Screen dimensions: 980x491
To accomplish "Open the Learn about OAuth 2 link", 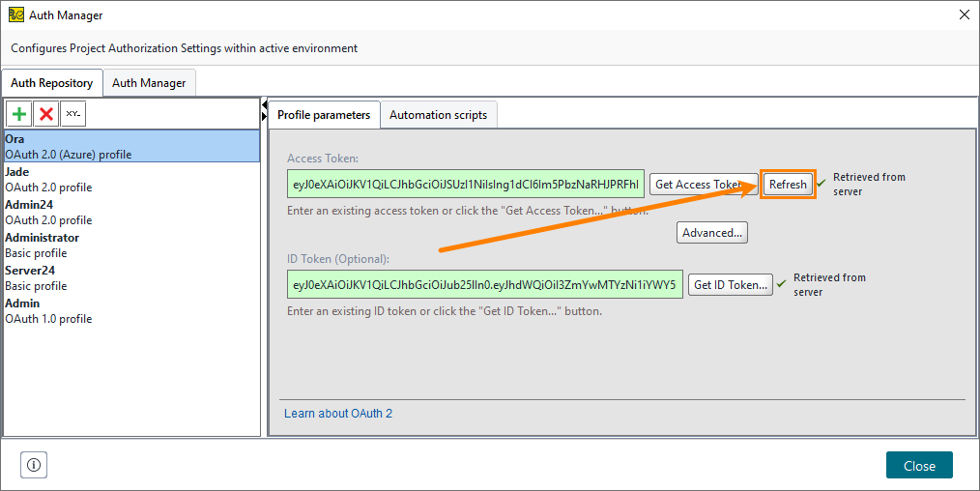I will coord(338,413).
